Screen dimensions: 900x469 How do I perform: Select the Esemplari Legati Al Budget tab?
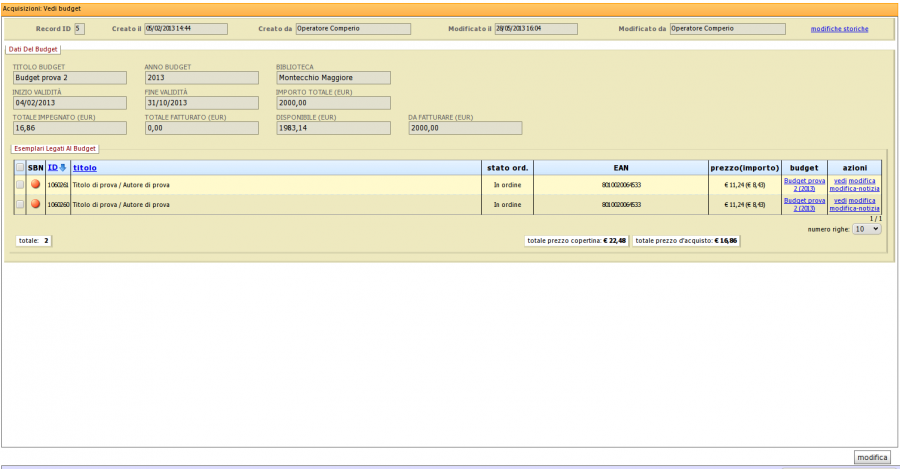point(53,148)
